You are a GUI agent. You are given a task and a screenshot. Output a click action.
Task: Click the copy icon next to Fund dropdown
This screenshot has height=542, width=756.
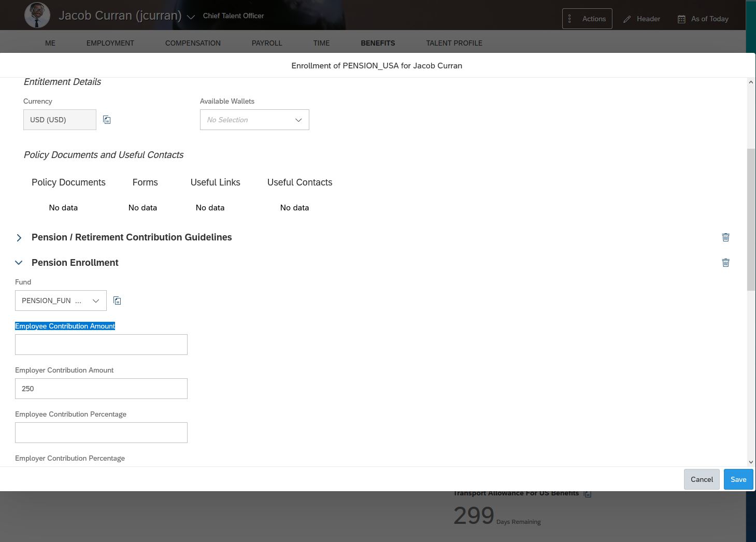click(117, 301)
